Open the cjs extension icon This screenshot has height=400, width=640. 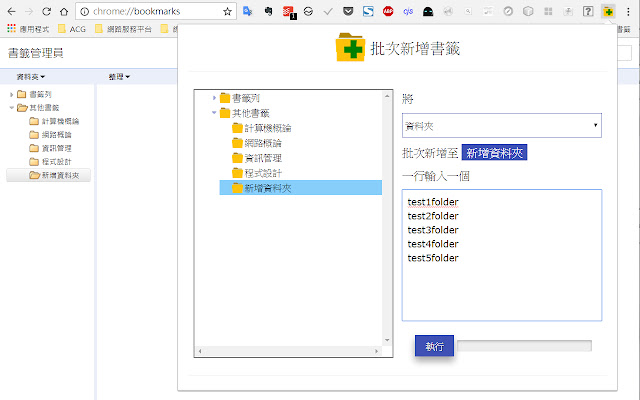(408, 11)
